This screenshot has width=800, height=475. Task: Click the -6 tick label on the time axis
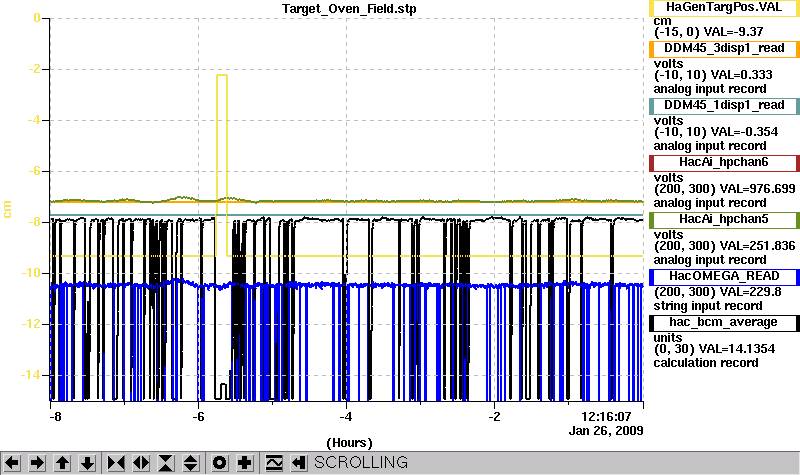click(x=198, y=417)
